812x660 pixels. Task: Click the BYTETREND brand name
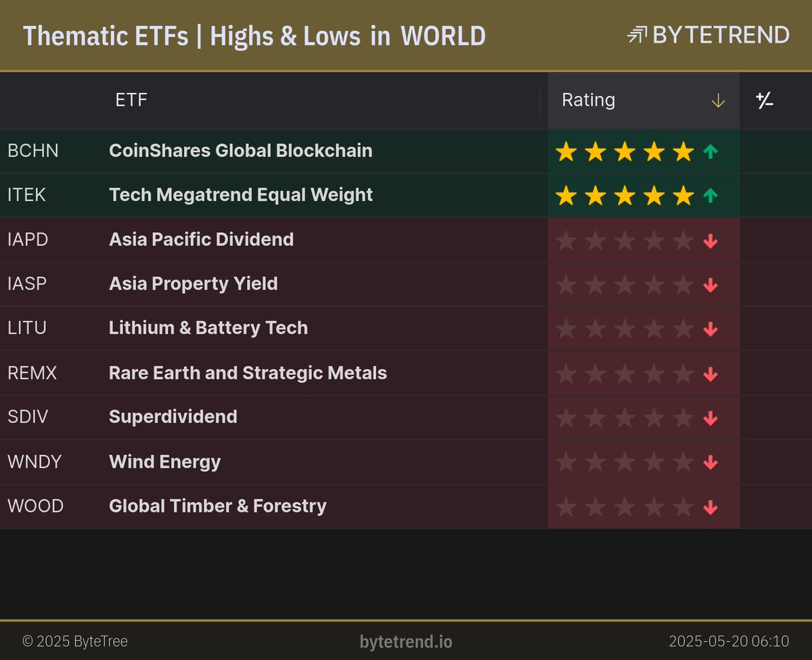point(721,35)
